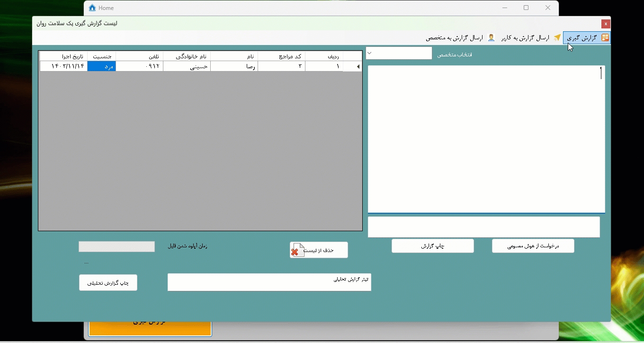Click the چاپ گزارش تحلیلی button

tap(108, 283)
